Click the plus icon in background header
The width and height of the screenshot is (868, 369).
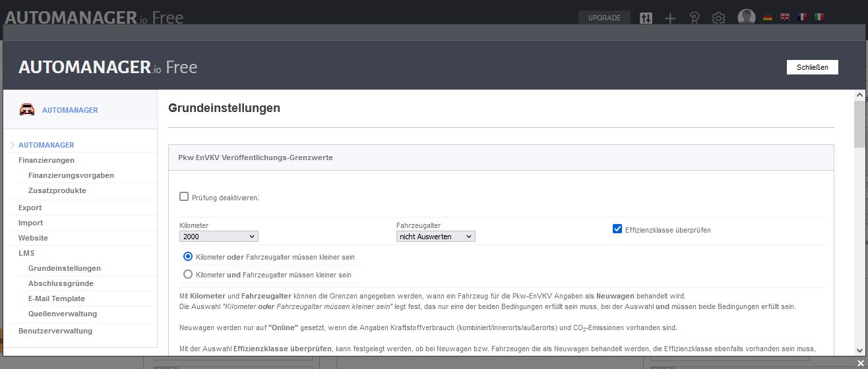coord(670,18)
